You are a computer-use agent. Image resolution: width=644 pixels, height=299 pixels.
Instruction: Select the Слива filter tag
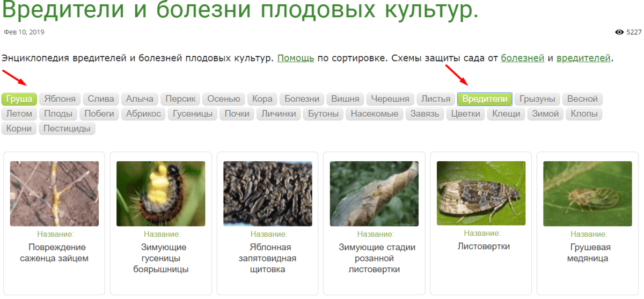coord(101,99)
